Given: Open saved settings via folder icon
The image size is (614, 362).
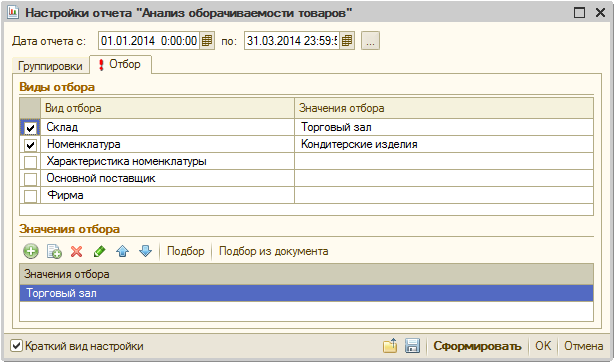Looking at the screenshot, I should pyautogui.click(x=390, y=346).
